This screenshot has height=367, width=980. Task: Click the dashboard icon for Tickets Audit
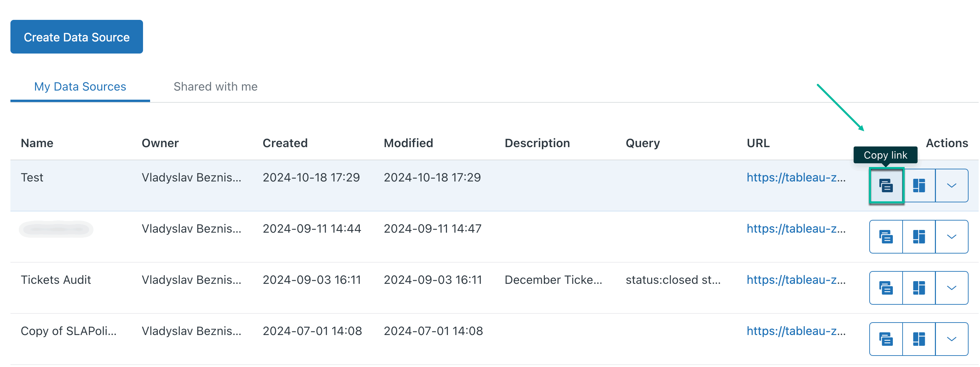[919, 288]
